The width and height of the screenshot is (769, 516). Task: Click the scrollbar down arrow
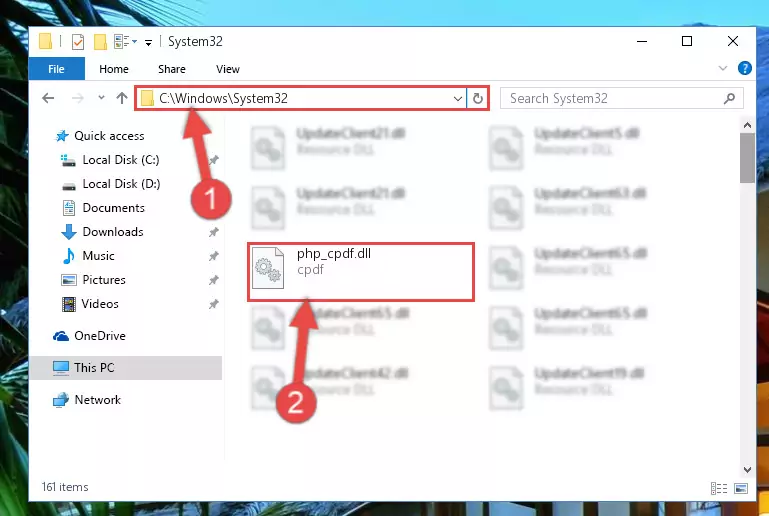pyautogui.click(x=747, y=470)
